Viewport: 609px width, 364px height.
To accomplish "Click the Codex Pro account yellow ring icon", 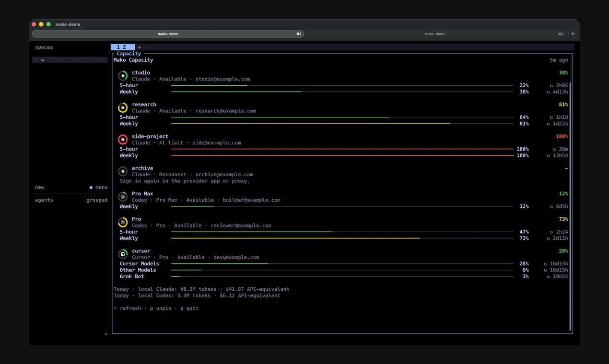I will pos(123,222).
